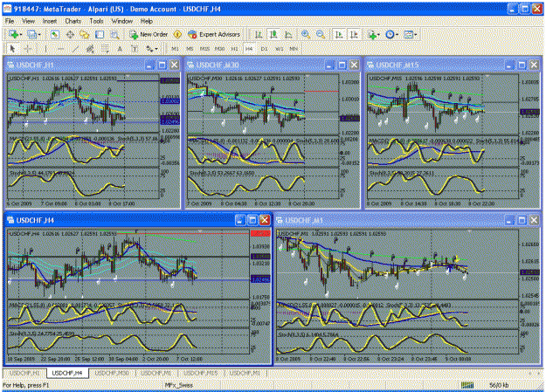This screenshot has width=546, height=392.
Task: Select the crosshair tool
Action: coord(28,49)
